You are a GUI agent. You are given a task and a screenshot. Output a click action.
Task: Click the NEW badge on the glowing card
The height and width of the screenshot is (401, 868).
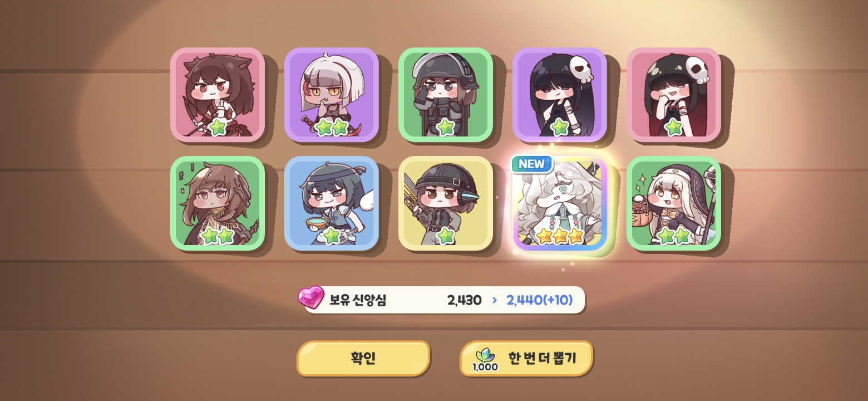pyautogui.click(x=531, y=164)
